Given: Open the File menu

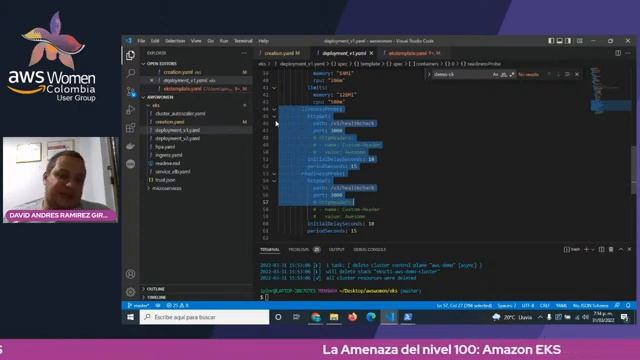Looking at the screenshot, I should coord(141,41).
